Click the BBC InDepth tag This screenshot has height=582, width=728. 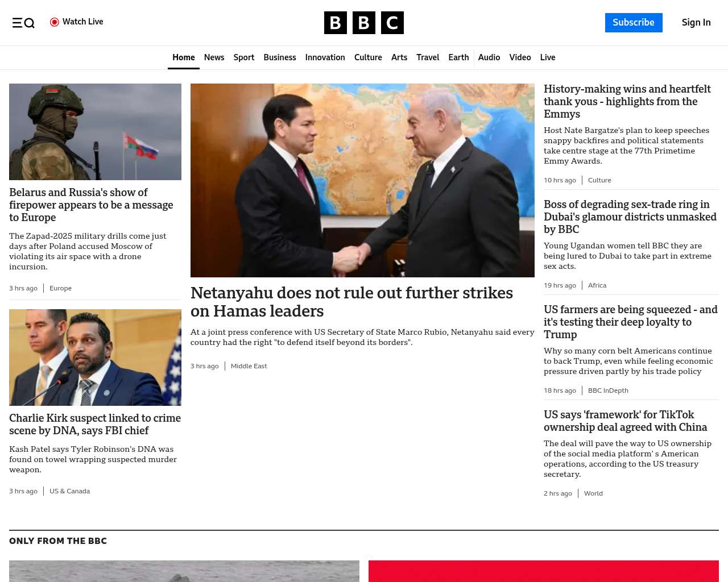pyautogui.click(x=608, y=390)
